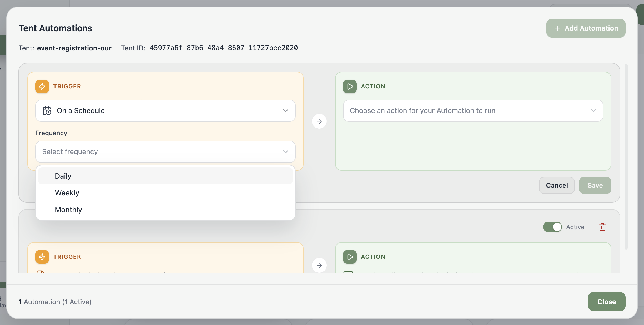
Task: Select Monthly frequency option
Action: 165,210
